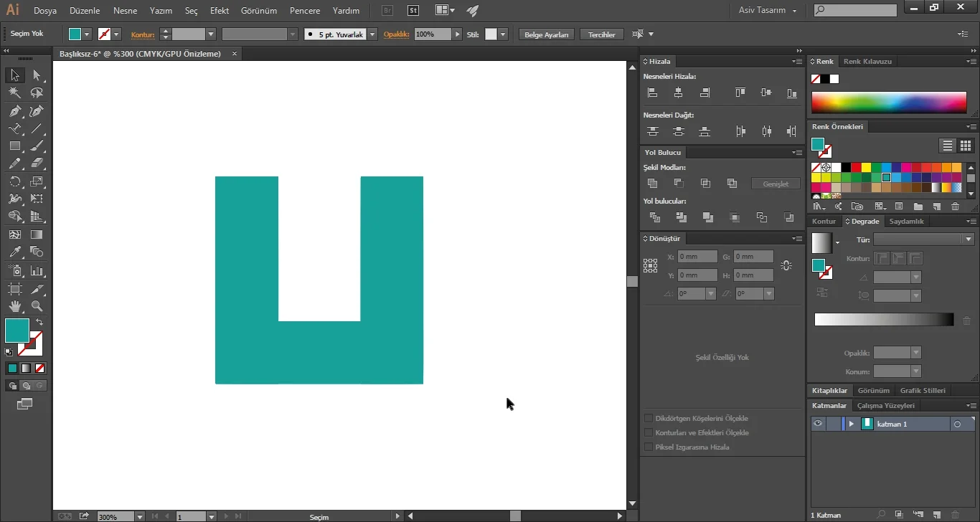
Task: Pick the Hand tool
Action: [14, 306]
